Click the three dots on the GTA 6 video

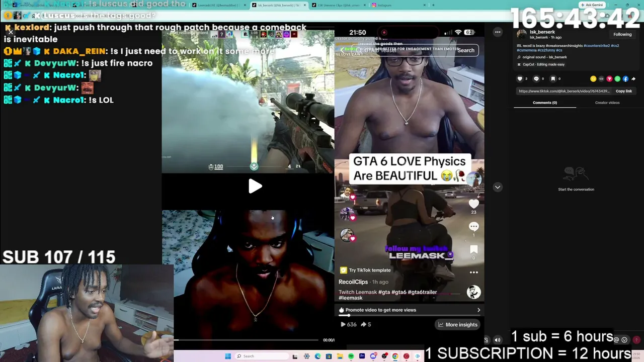473,273
